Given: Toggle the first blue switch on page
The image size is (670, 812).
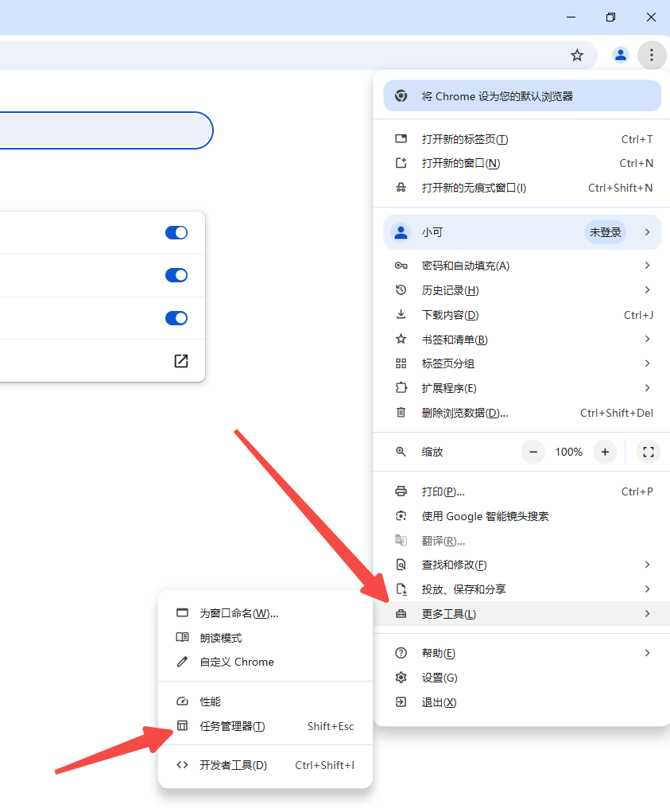Looking at the screenshot, I should [x=176, y=232].
